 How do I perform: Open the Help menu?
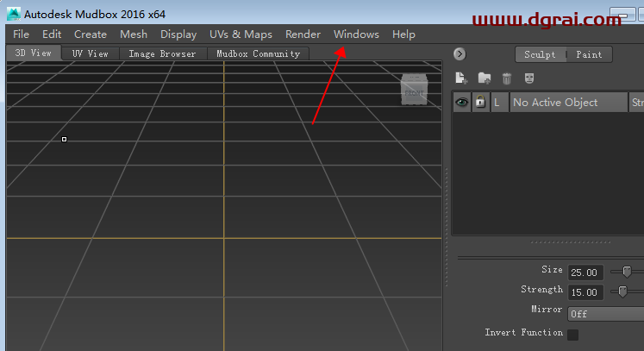pos(403,34)
